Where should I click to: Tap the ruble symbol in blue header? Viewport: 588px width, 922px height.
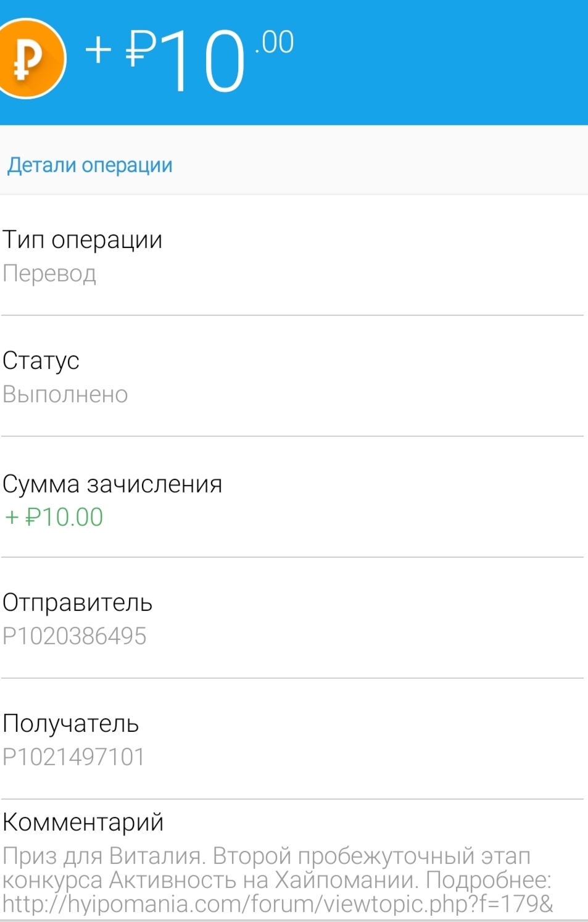[140, 49]
